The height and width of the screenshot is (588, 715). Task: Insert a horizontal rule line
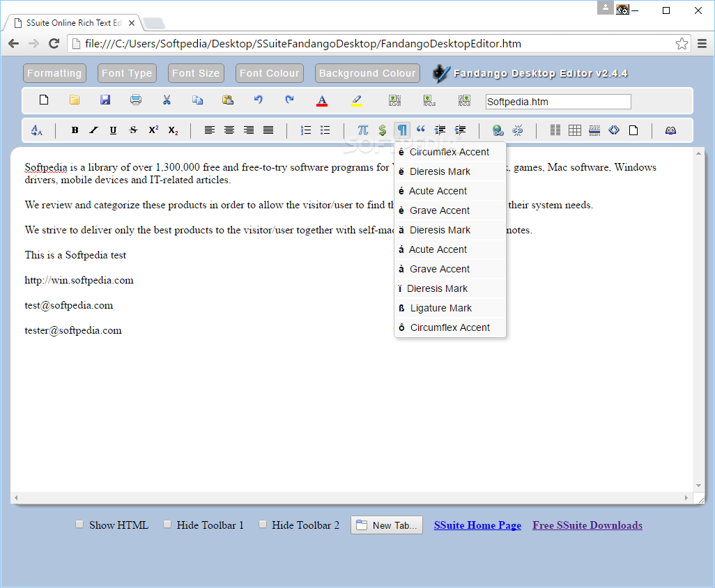[594, 130]
